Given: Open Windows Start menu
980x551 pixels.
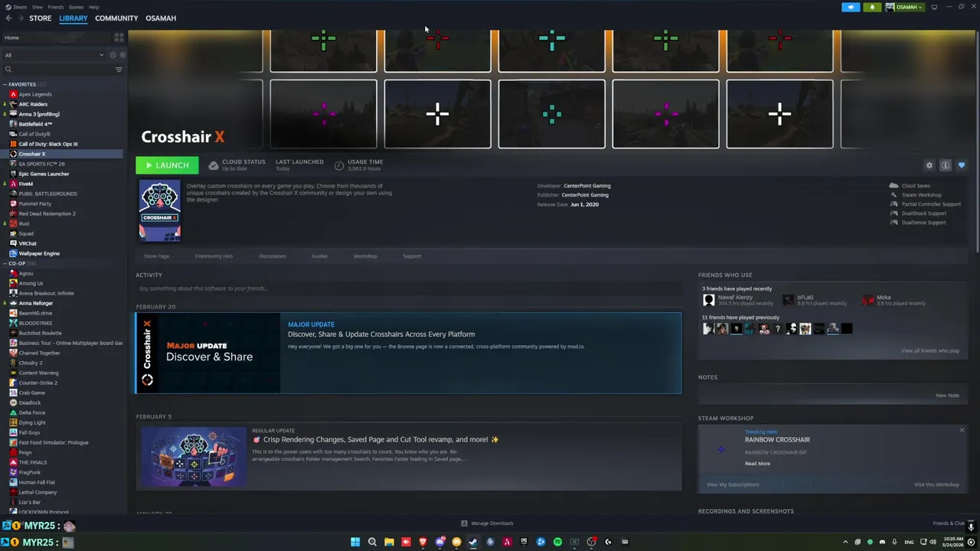Looking at the screenshot, I should pyautogui.click(x=355, y=542).
